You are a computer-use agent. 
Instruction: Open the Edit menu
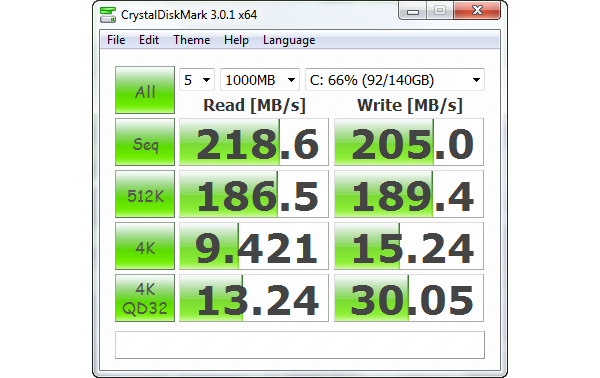149,40
